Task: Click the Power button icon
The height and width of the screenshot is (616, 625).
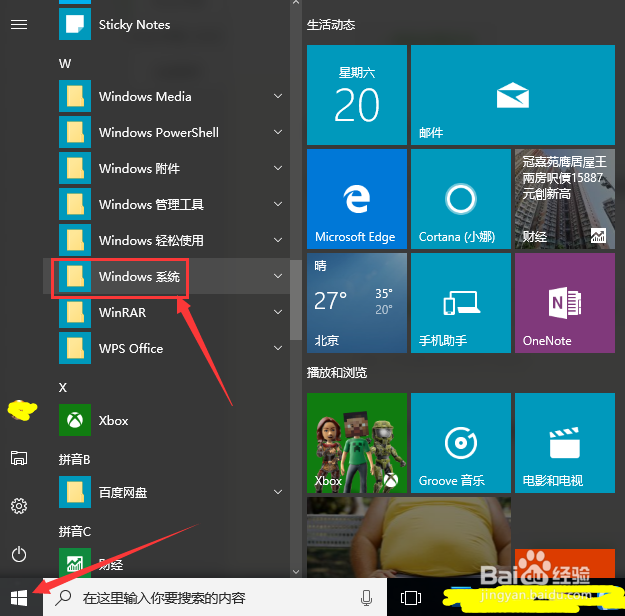Action: (19, 554)
